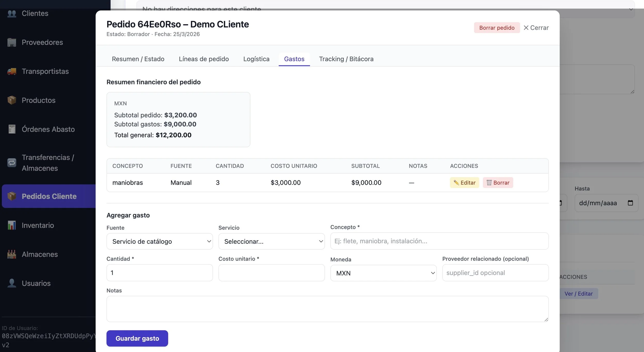Image resolution: width=644 pixels, height=352 pixels.
Task: Click the Almacenes factory icon
Action: coord(12,254)
